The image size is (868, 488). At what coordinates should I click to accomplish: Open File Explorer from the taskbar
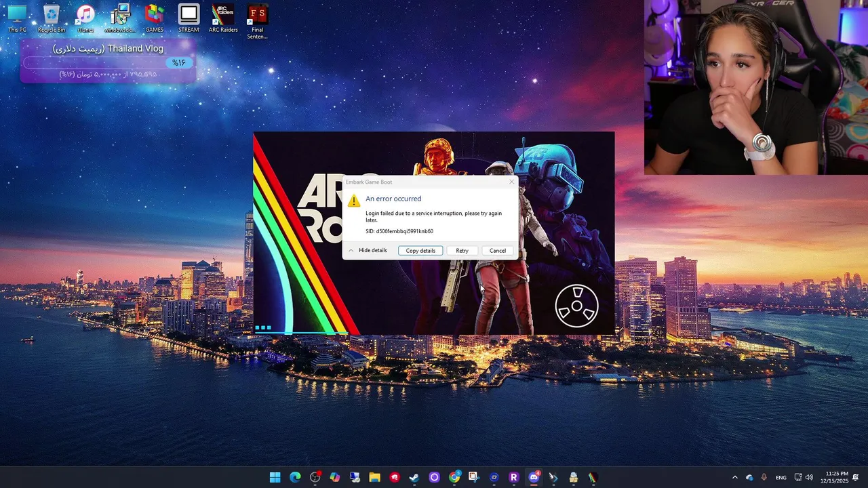pos(374,477)
